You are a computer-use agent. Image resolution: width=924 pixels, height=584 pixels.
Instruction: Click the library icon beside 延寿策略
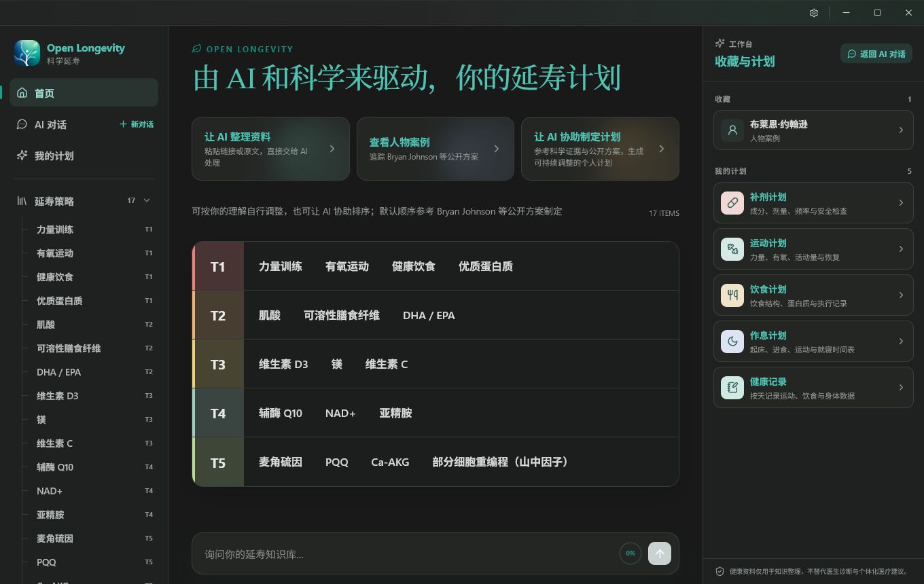[22, 201]
